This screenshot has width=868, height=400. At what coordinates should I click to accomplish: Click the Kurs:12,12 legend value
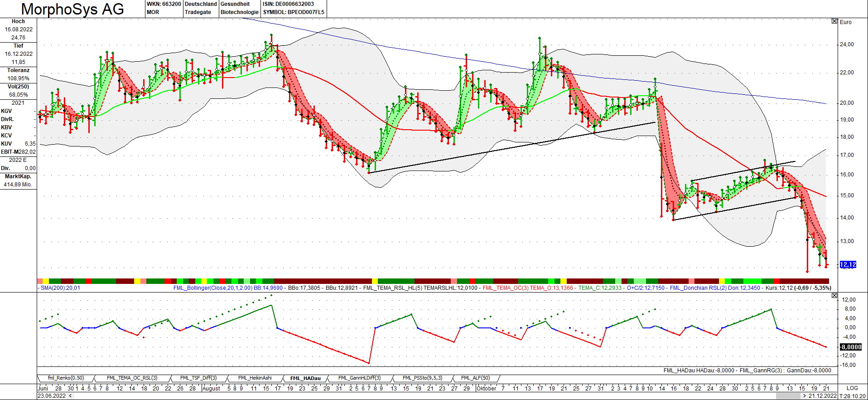coord(799,288)
